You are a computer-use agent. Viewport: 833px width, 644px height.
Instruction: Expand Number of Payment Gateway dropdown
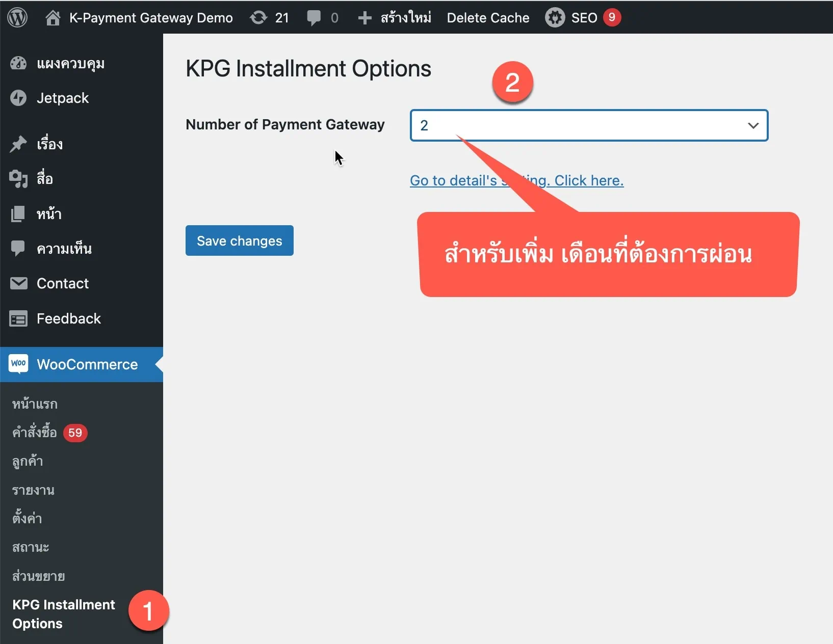(x=588, y=125)
